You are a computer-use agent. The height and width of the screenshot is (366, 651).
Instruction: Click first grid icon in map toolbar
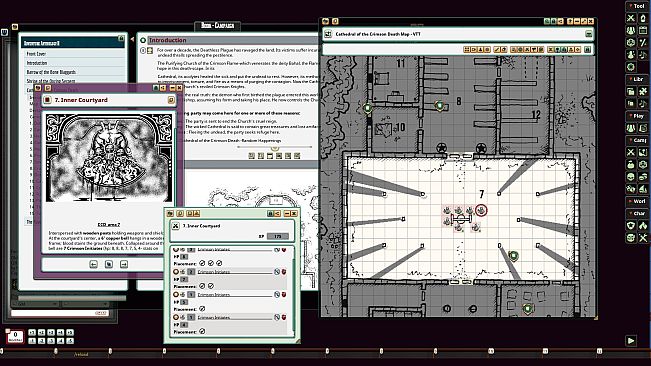click(x=467, y=49)
